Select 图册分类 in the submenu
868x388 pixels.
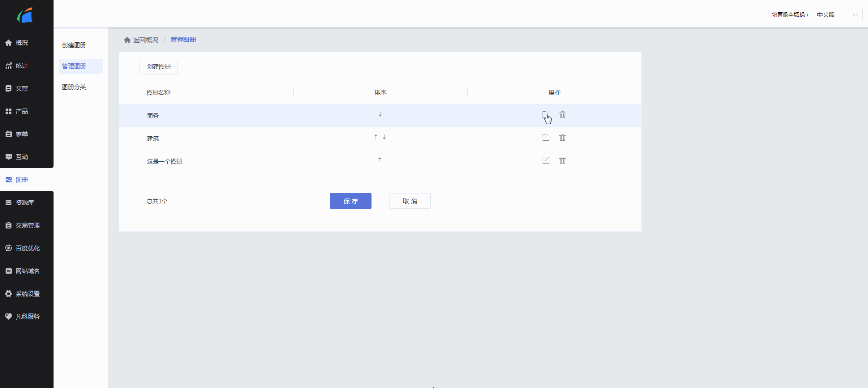point(74,87)
